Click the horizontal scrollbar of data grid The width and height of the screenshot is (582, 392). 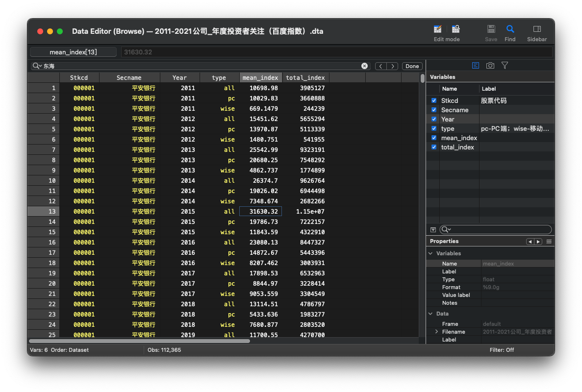point(140,341)
